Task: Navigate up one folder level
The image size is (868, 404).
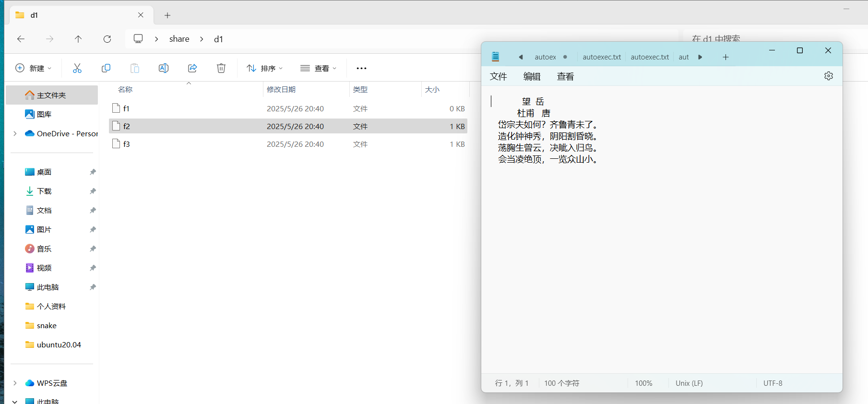Action: (x=78, y=39)
